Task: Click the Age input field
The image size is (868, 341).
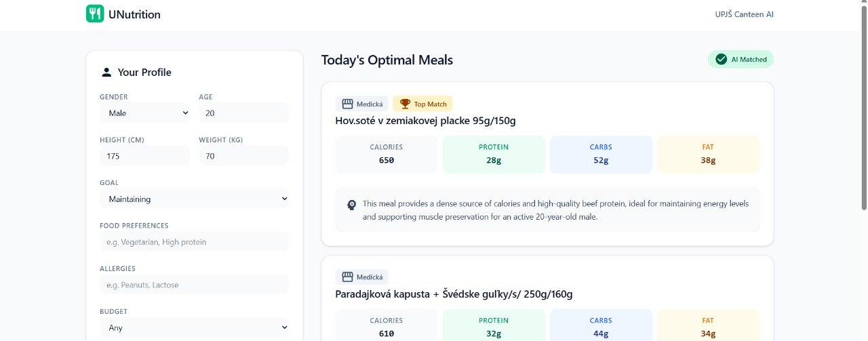Action: [243, 113]
